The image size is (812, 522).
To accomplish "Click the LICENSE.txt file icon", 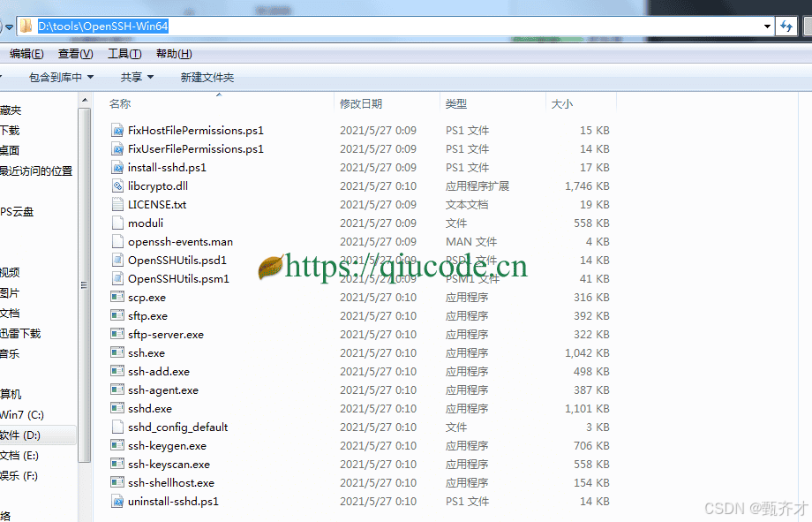I will click(117, 204).
